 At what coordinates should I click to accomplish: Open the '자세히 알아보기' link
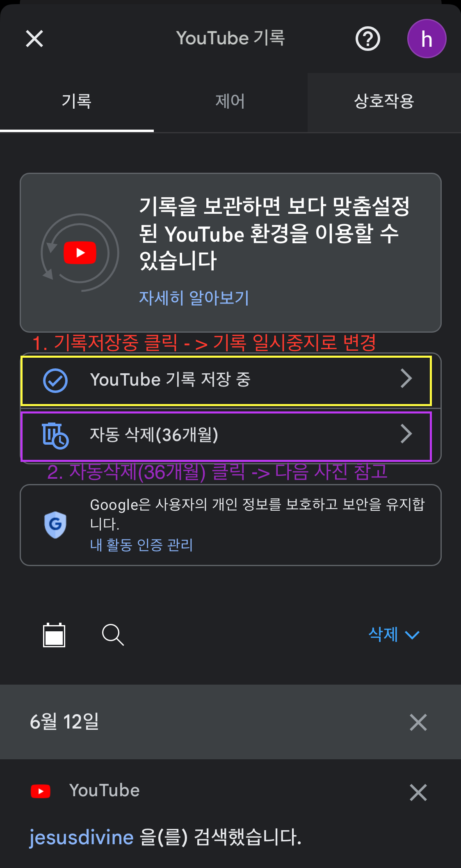pyautogui.click(x=194, y=298)
